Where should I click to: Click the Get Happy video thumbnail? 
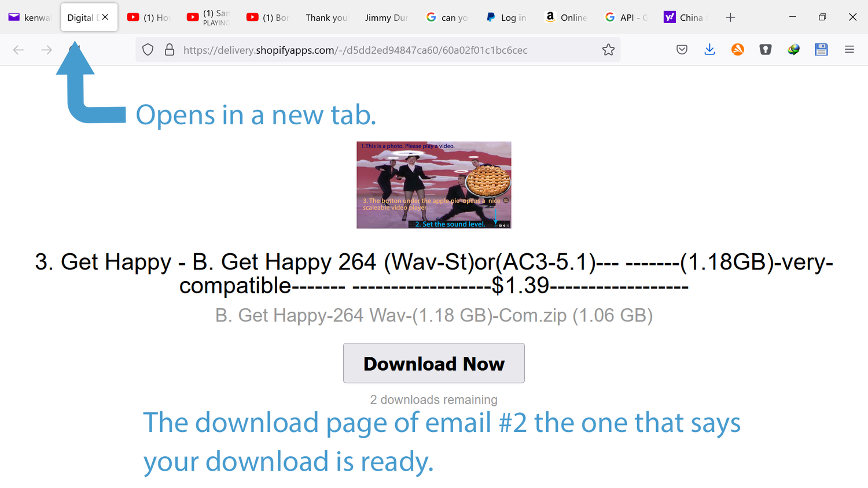[433, 185]
